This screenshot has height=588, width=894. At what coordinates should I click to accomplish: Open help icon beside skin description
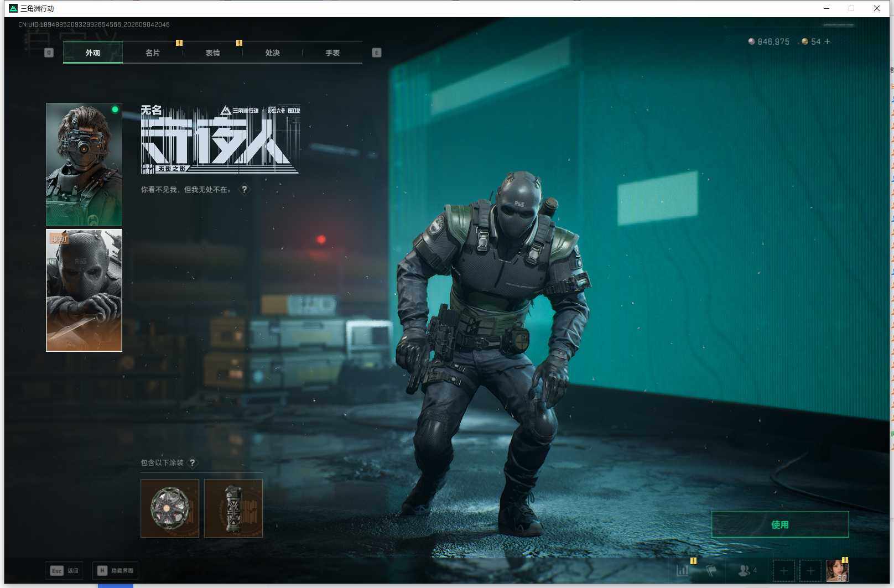click(x=244, y=189)
